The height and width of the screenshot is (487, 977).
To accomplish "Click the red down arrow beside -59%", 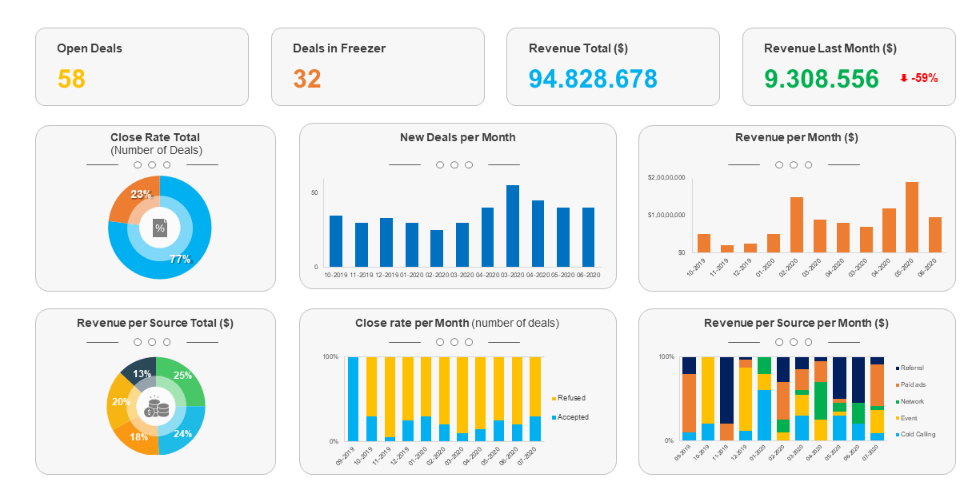I will pos(903,78).
